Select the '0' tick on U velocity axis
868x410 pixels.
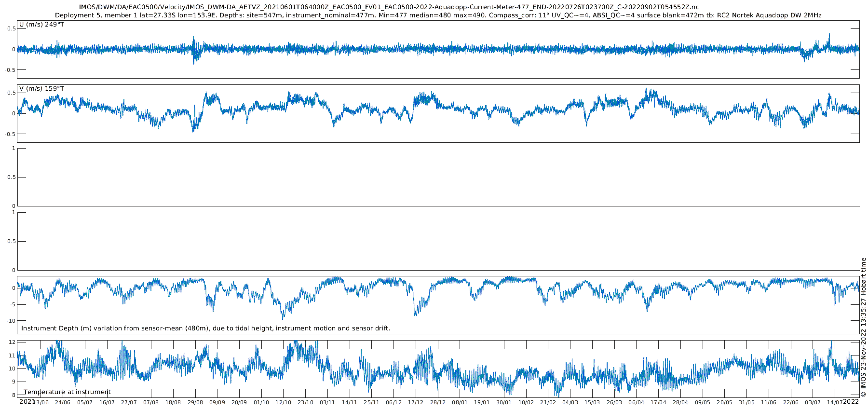click(14, 49)
